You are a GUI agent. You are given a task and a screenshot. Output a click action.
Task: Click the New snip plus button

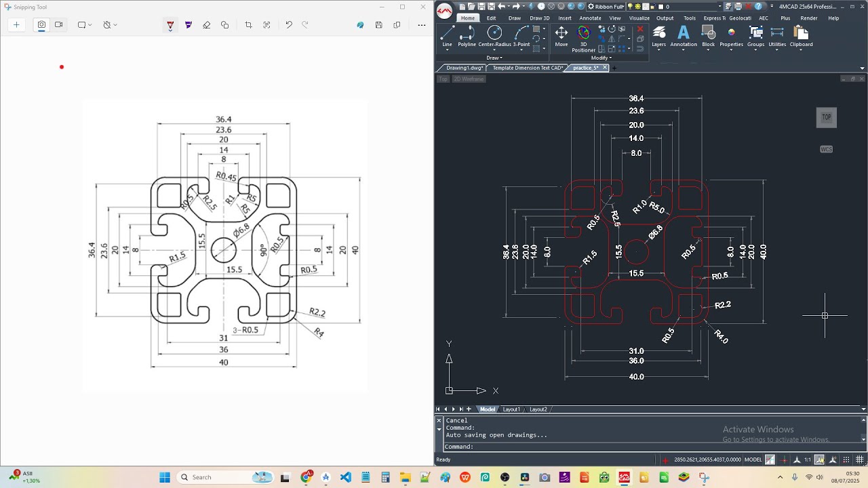coord(16,25)
